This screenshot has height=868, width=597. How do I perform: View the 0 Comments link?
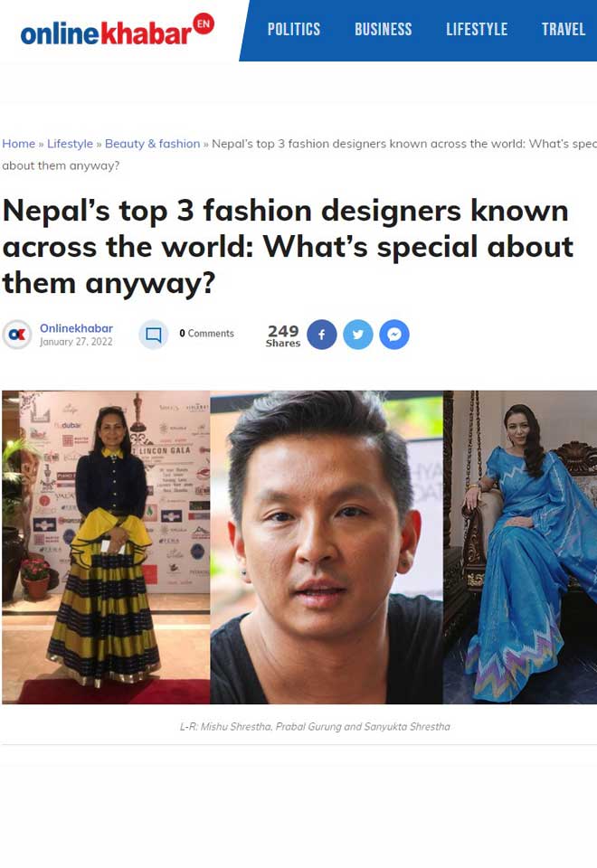click(x=206, y=334)
